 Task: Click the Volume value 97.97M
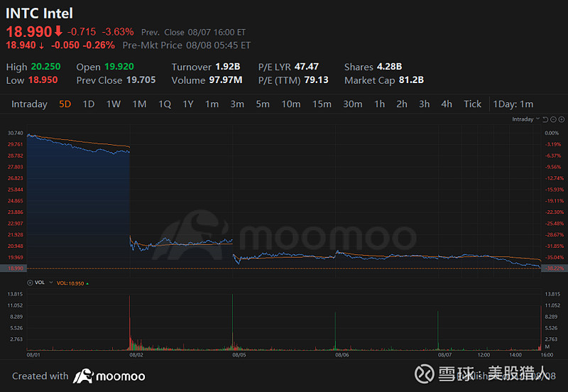click(x=226, y=80)
